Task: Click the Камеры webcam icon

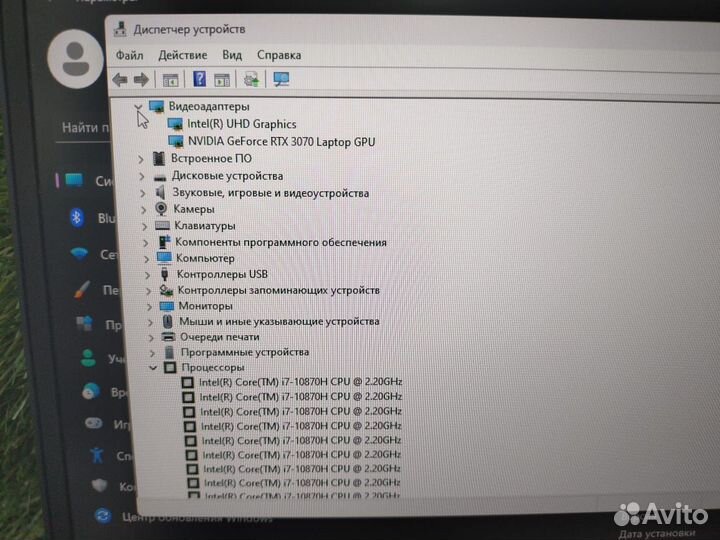Action: [x=161, y=209]
